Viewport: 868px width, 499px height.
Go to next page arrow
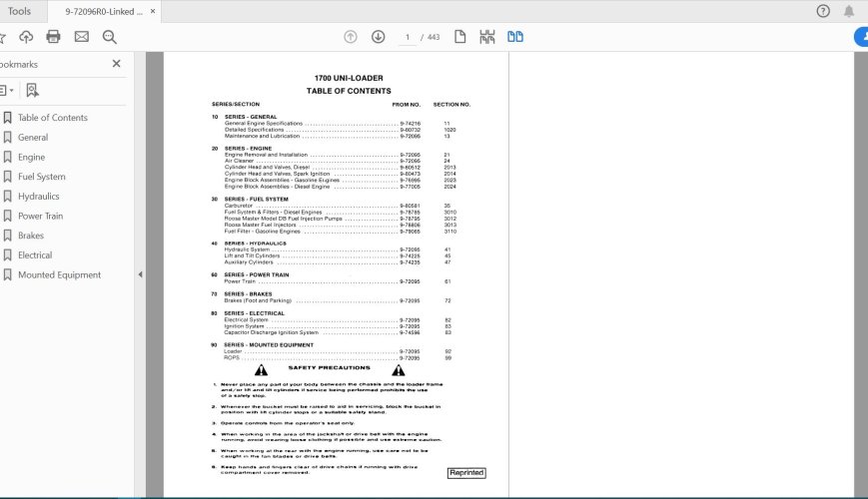click(x=378, y=37)
